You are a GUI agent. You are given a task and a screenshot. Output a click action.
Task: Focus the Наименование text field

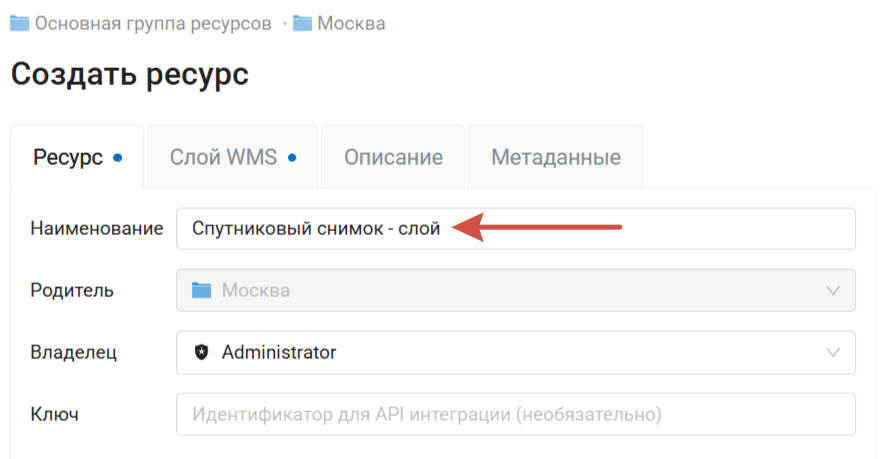click(x=650, y=228)
